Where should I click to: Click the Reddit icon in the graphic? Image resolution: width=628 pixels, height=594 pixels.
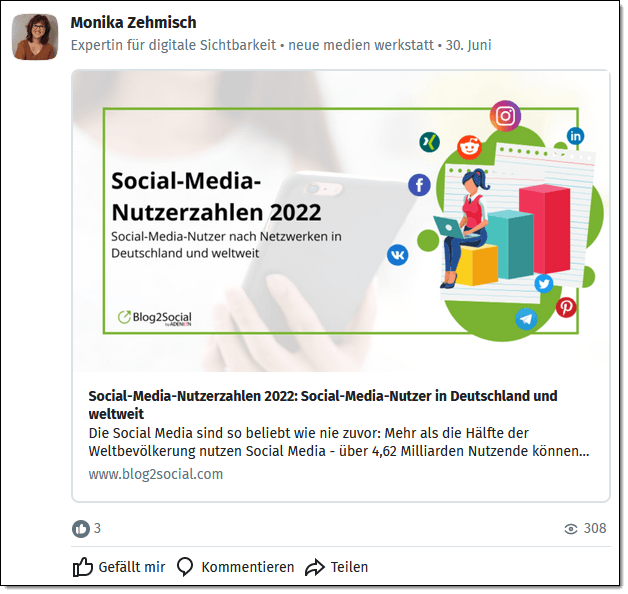point(469,147)
